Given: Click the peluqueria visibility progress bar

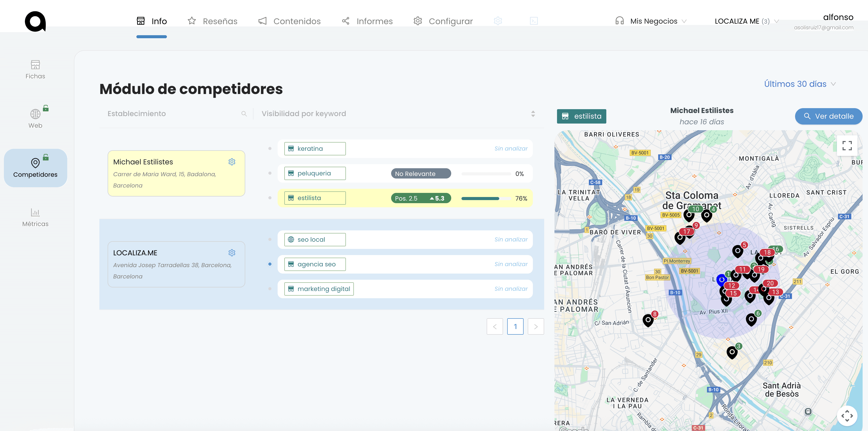Looking at the screenshot, I should [x=486, y=174].
